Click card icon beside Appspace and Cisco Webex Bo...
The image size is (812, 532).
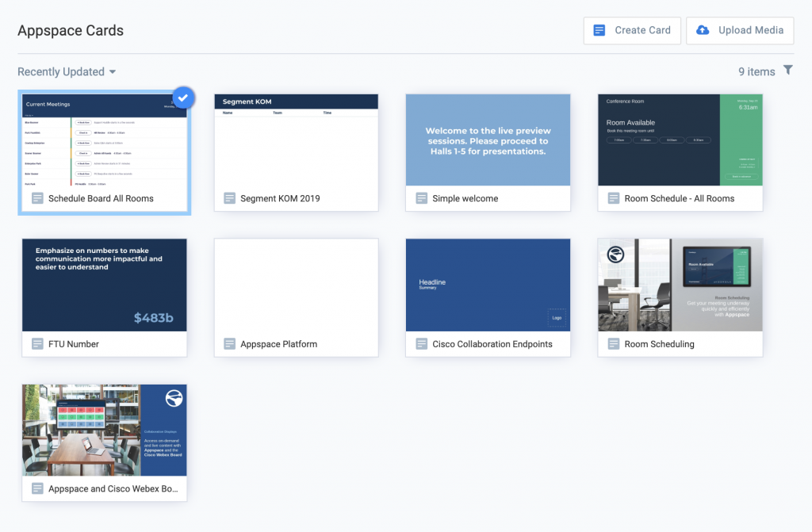tap(37, 488)
